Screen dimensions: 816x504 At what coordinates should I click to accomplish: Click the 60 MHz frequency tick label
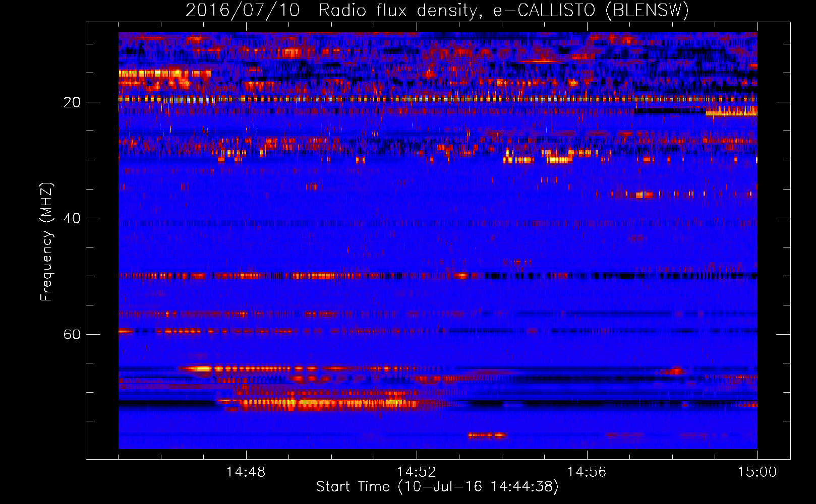pyautogui.click(x=72, y=334)
